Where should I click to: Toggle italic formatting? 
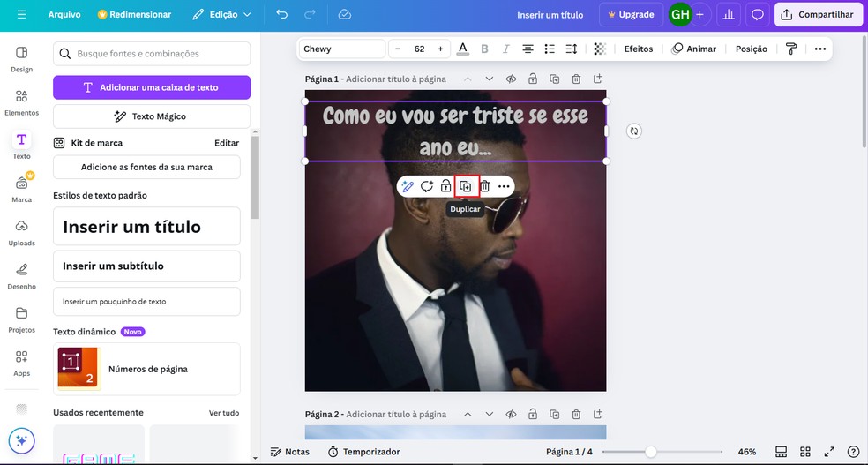click(x=506, y=49)
